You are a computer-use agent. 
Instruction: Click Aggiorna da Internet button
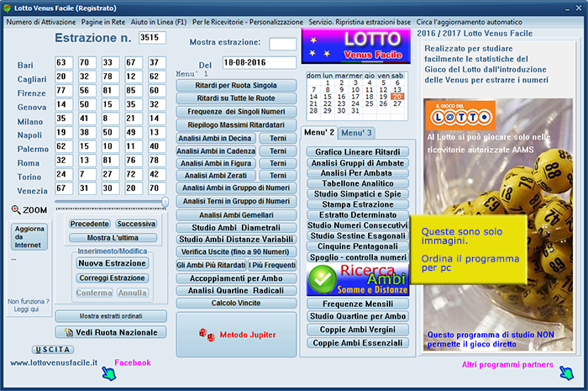point(29,237)
